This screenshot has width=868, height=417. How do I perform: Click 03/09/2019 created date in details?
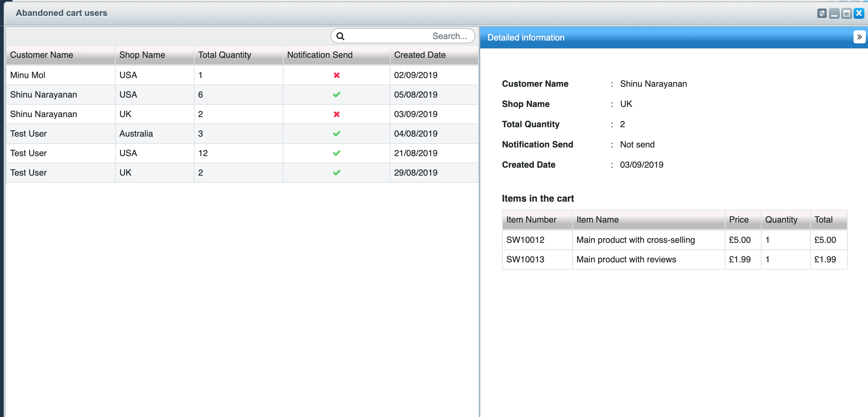(642, 165)
